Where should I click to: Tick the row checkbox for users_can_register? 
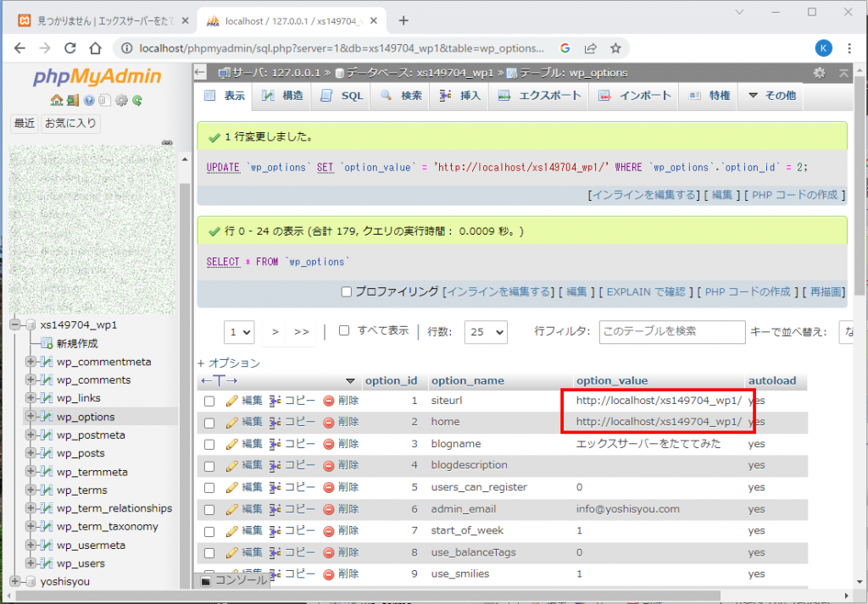pos(209,488)
